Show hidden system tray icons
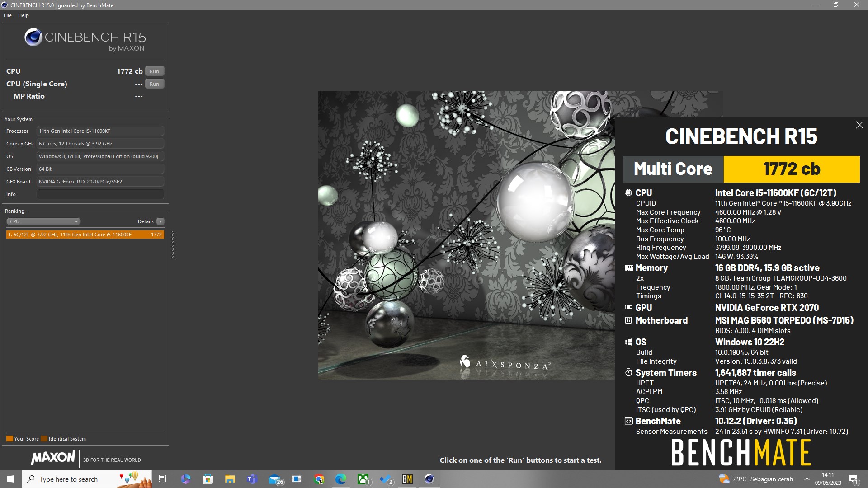The height and width of the screenshot is (488, 868). (807, 479)
